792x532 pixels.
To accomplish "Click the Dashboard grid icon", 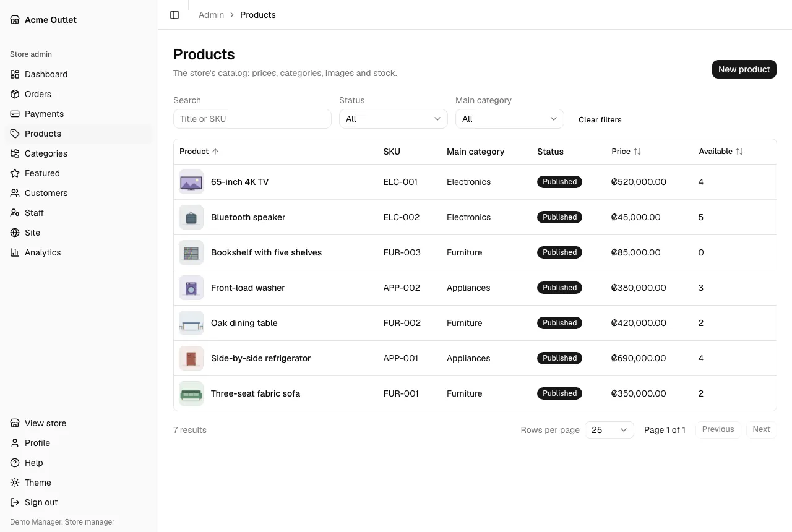I will click(x=15, y=74).
